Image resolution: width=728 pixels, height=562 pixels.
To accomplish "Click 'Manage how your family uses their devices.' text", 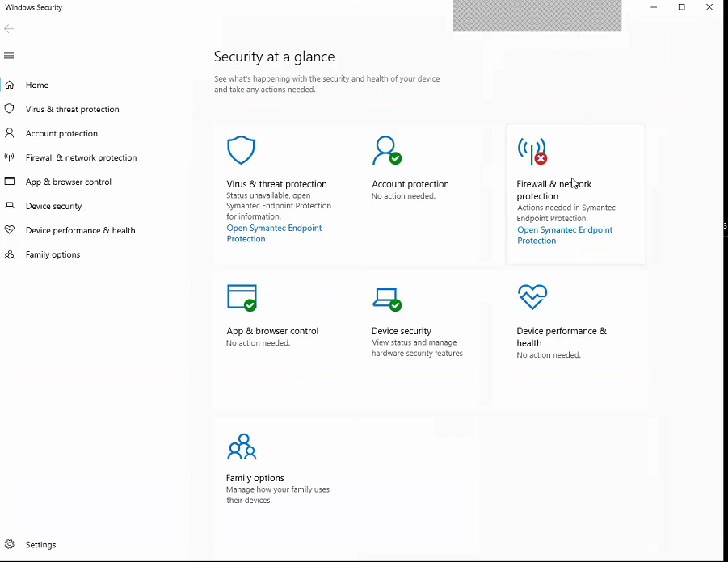I will coord(278,495).
